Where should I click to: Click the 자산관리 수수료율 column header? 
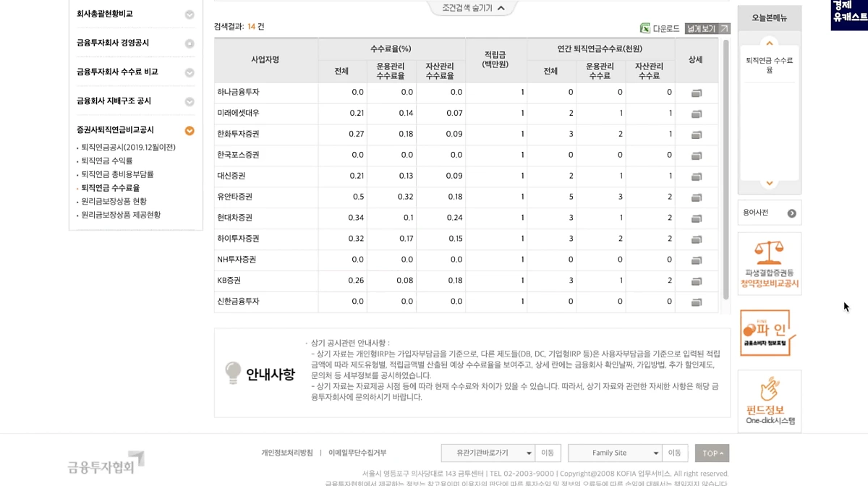(440, 70)
